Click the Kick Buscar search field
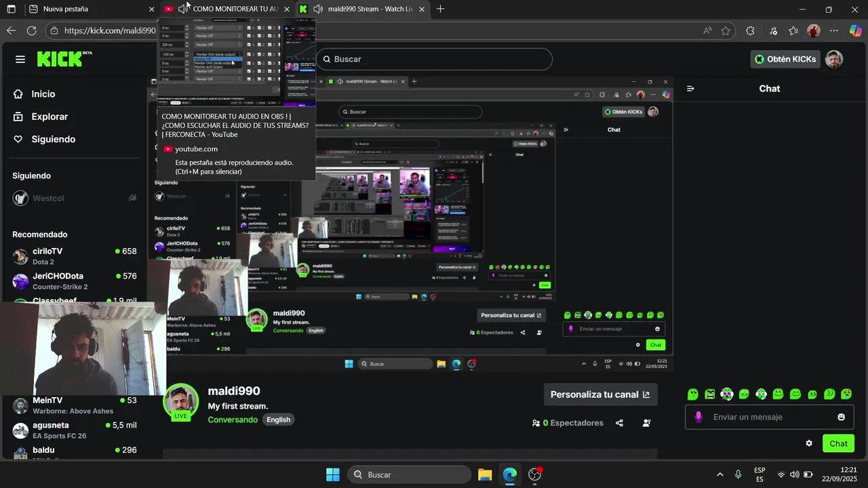The height and width of the screenshot is (488, 868). pyautogui.click(x=434, y=59)
